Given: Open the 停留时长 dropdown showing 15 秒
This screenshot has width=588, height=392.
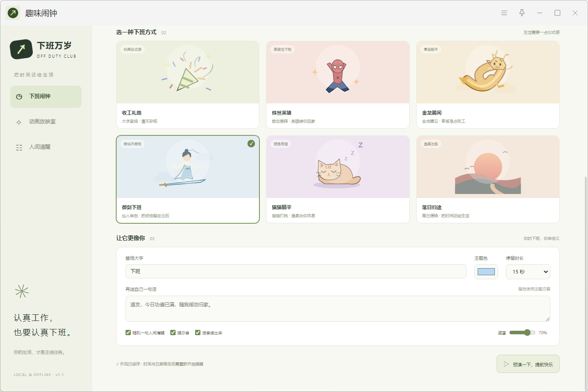Looking at the screenshot, I should coord(528,272).
